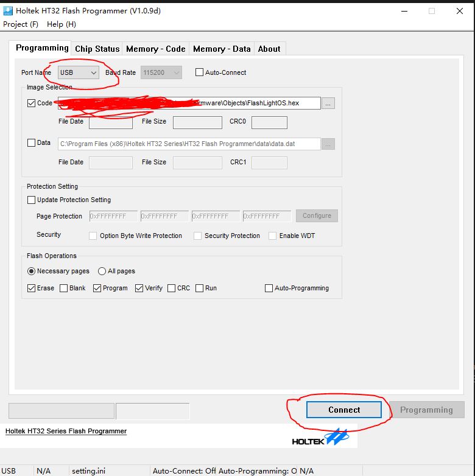Click the HOLTEK logo at bottom

coord(320,438)
